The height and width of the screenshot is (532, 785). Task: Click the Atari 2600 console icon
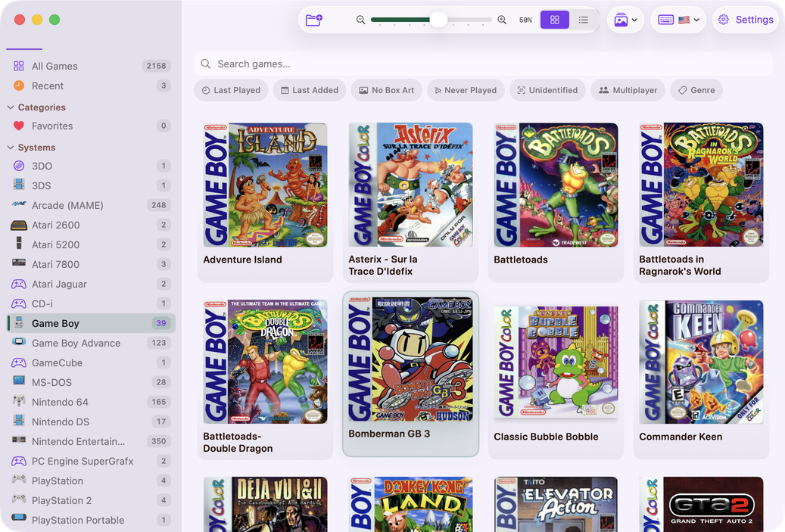(18, 225)
